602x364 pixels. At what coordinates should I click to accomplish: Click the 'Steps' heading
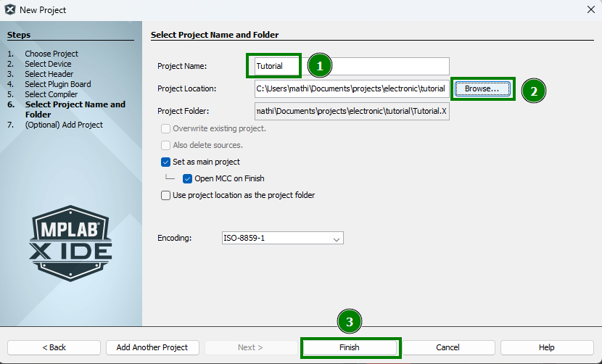(x=19, y=35)
